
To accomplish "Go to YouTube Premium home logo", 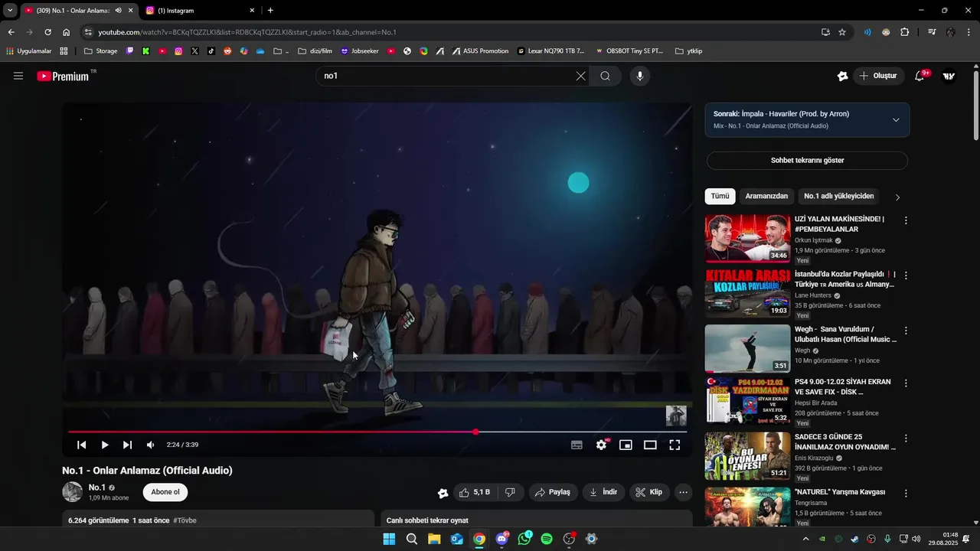I will point(63,76).
